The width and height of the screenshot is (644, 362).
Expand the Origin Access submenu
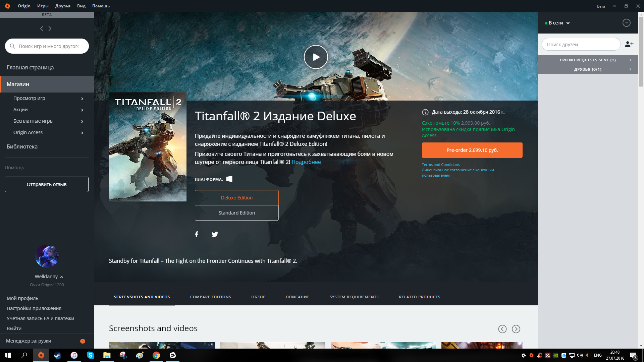click(x=82, y=133)
